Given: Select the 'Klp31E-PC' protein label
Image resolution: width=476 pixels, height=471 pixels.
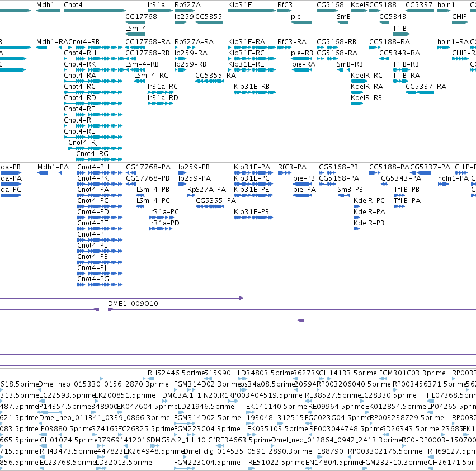Looking at the screenshot, I should click(252, 178).
